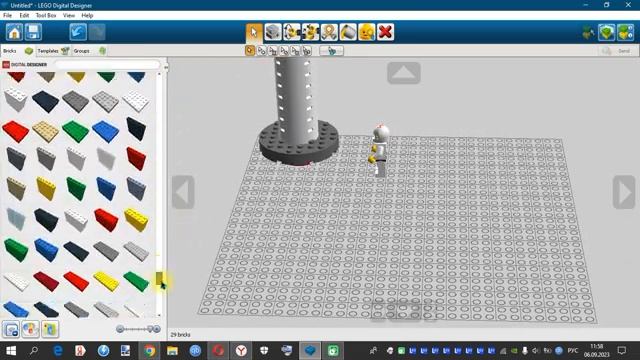Select the Flex tool
Viewport: 640px width, 360px height.
(329, 32)
